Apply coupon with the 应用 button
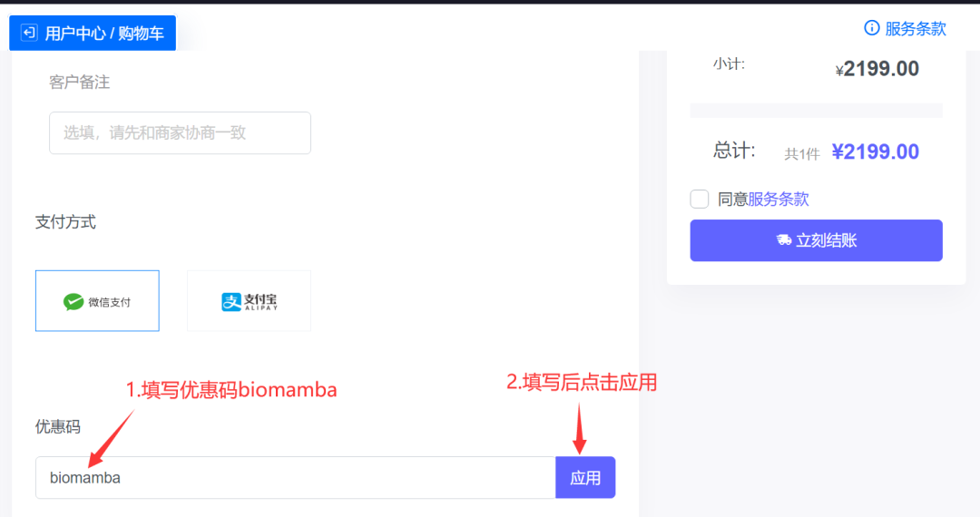Viewport: 980px width, 517px height. coord(585,478)
